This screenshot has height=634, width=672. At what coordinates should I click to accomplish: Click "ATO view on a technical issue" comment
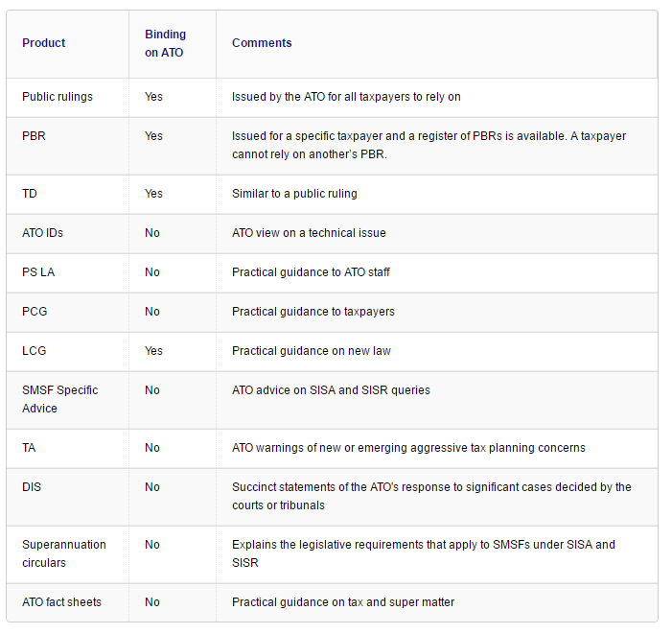pos(309,233)
